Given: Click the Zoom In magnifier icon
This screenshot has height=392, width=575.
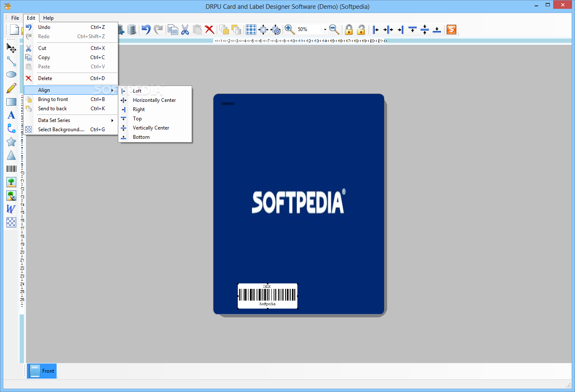Looking at the screenshot, I should point(290,29).
